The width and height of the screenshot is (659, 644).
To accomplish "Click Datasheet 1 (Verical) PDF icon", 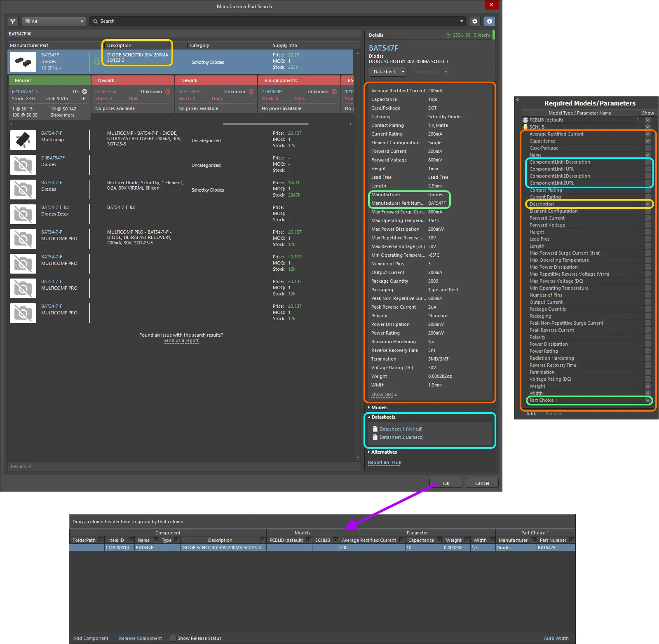I will click(x=375, y=429).
